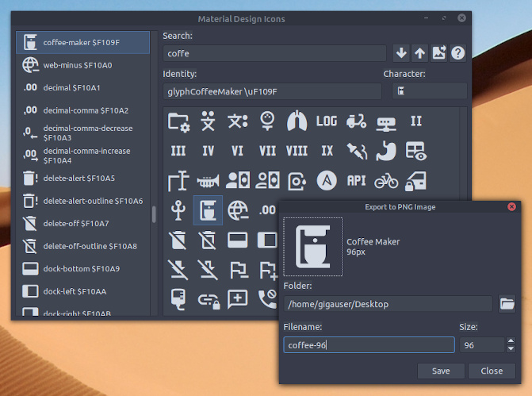
Task: Select 'dock-left $F10AA' list row
Action: [82, 291]
